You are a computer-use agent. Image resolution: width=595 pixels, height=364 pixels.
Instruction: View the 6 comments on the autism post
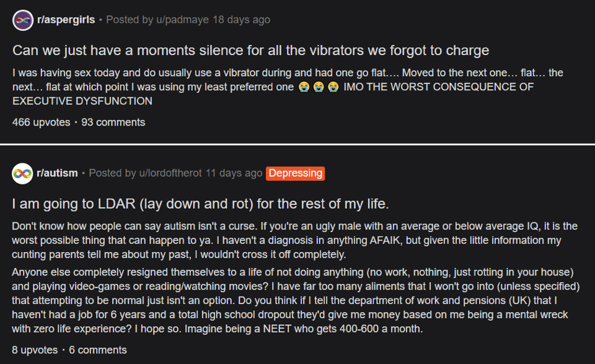(x=98, y=350)
